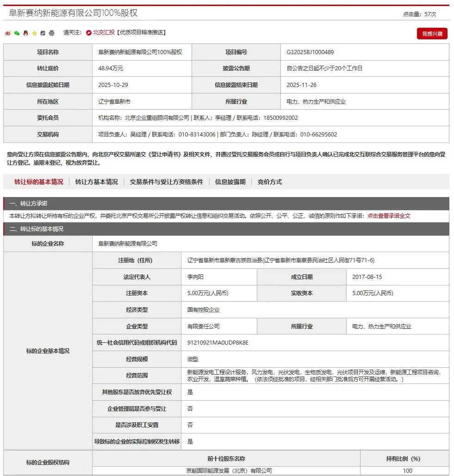Print the announcement via the printer icon

coord(51,32)
